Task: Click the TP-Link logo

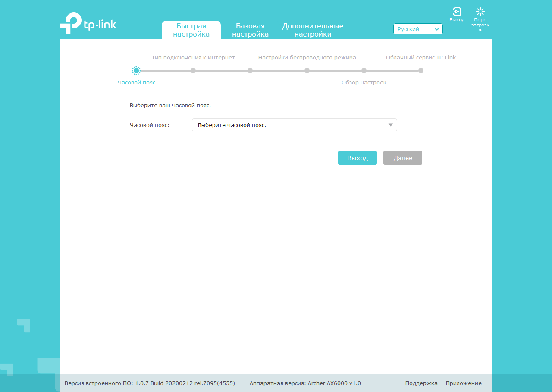Action: click(x=88, y=23)
